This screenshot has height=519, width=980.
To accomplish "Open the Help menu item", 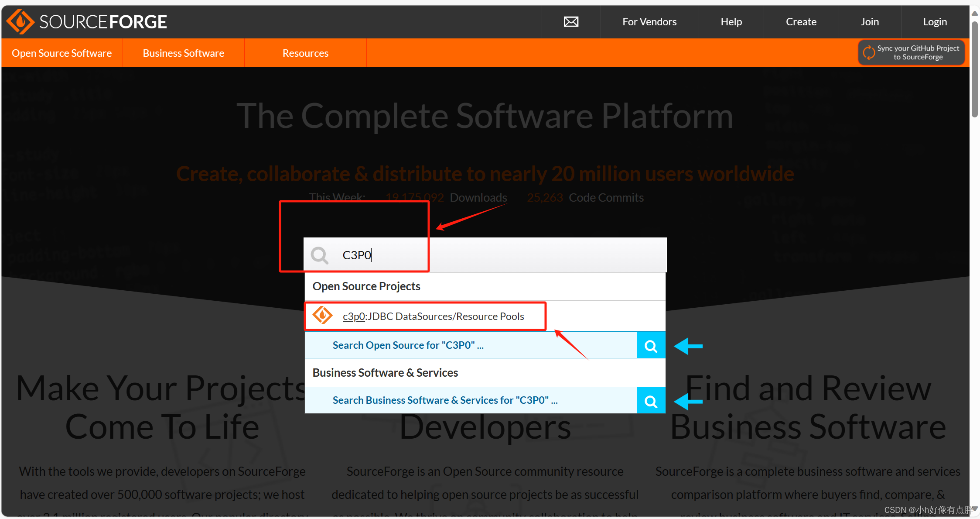I will 731,22.
